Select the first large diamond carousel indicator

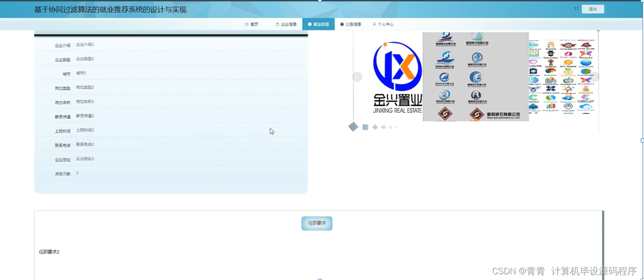[x=353, y=127]
